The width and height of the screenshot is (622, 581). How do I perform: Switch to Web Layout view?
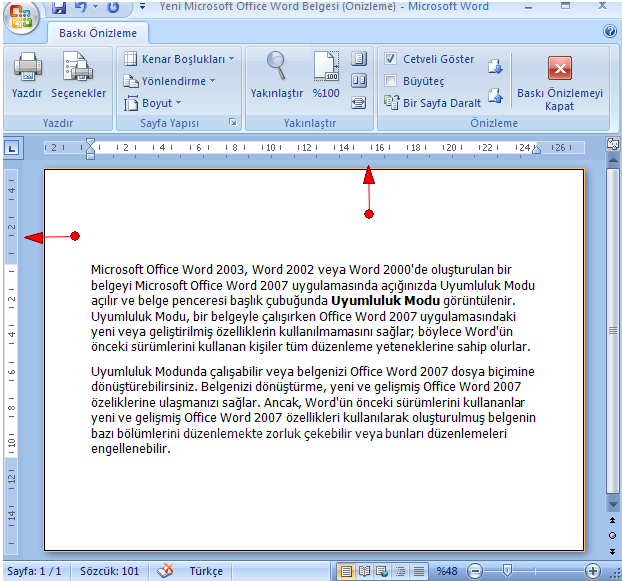point(382,571)
